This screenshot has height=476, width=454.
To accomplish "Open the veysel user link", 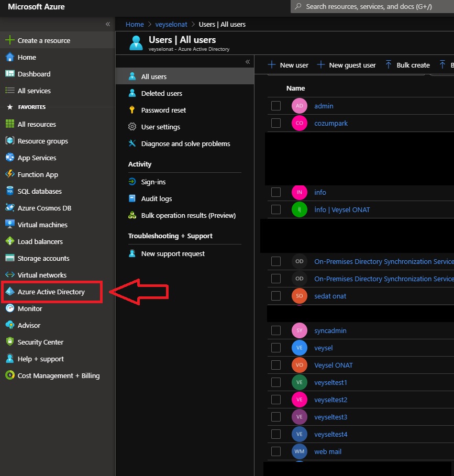I will point(323,348).
